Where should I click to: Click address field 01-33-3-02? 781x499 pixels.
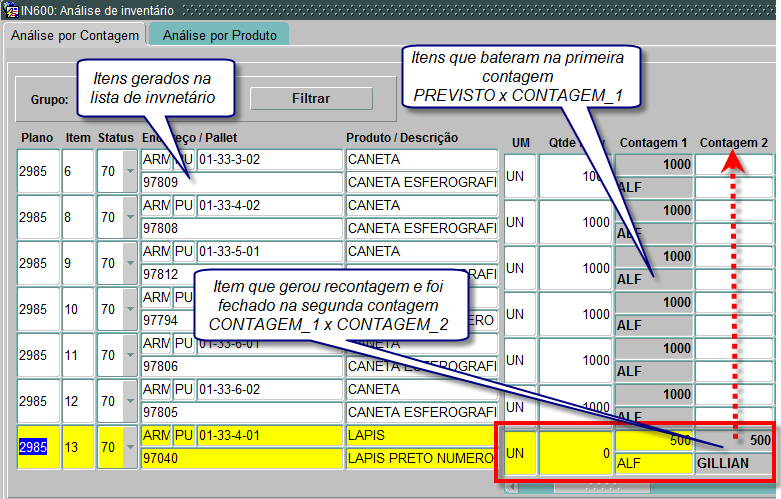pos(269,159)
